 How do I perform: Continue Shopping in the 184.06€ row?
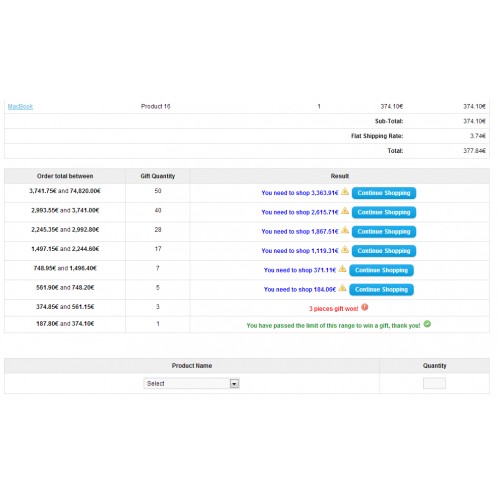381,290
